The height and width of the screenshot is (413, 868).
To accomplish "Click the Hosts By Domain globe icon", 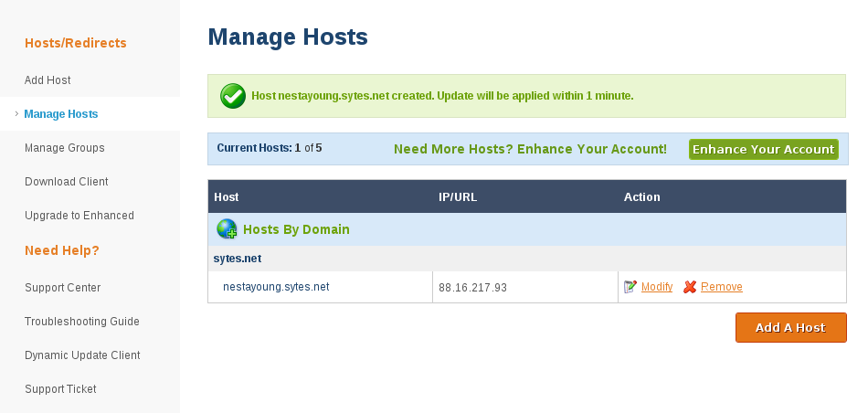I will [227, 229].
